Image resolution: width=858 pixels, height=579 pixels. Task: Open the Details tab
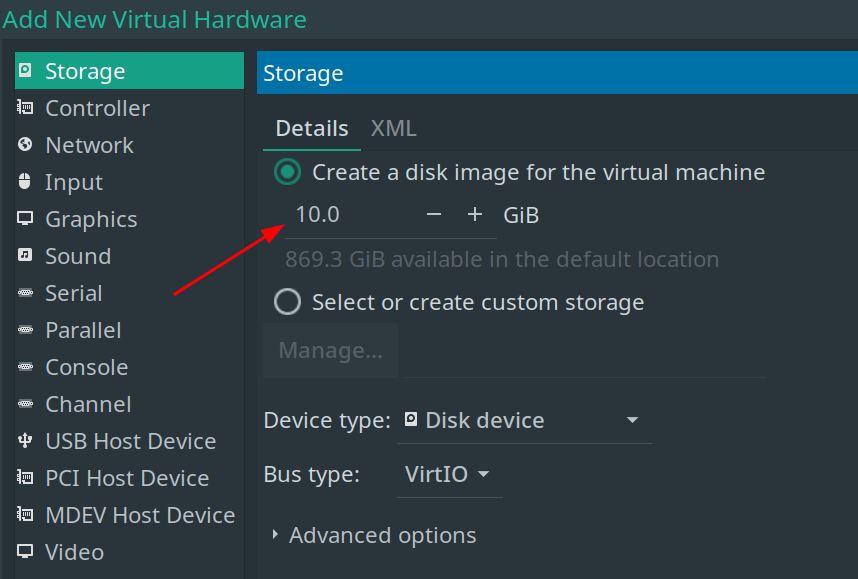(x=312, y=128)
